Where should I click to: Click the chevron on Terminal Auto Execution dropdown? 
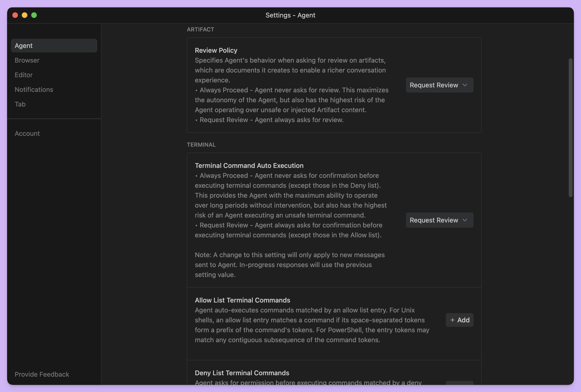(465, 220)
